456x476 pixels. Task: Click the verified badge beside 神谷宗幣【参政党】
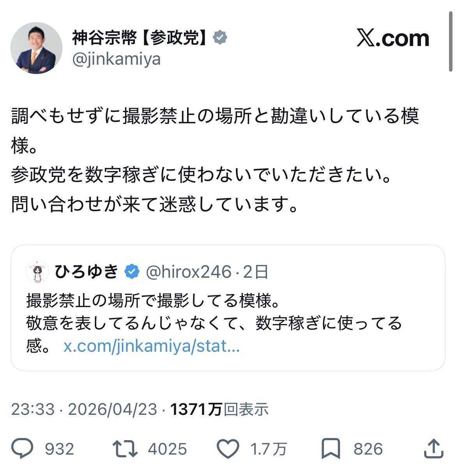[220, 37]
